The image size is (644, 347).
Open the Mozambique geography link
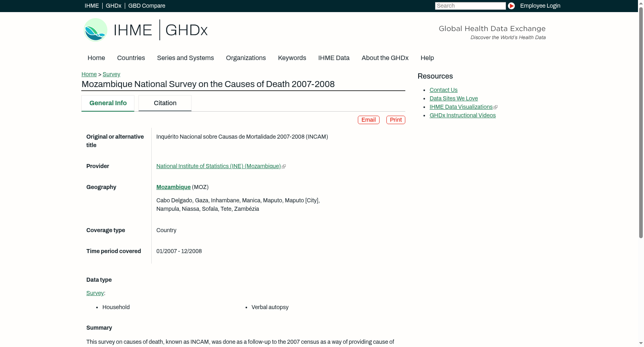pyautogui.click(x=173, y=187)
